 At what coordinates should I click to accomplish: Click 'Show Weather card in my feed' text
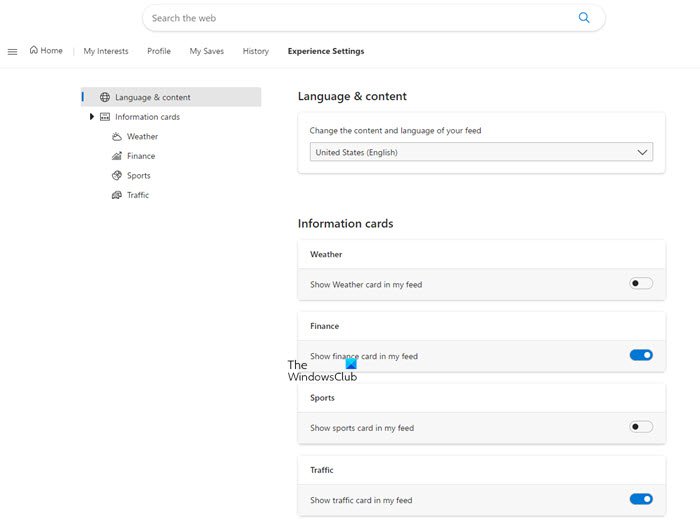(366, 285)
